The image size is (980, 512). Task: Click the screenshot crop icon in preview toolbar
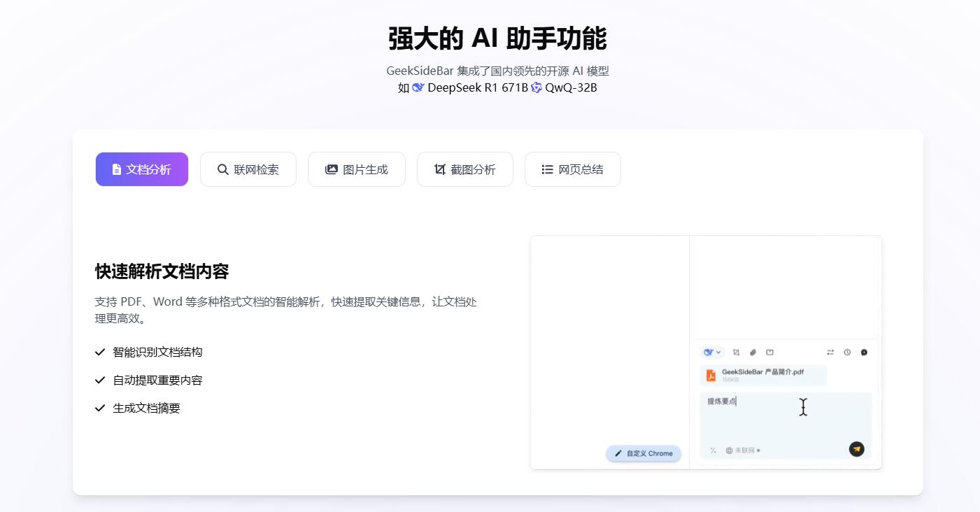(736, 353)
